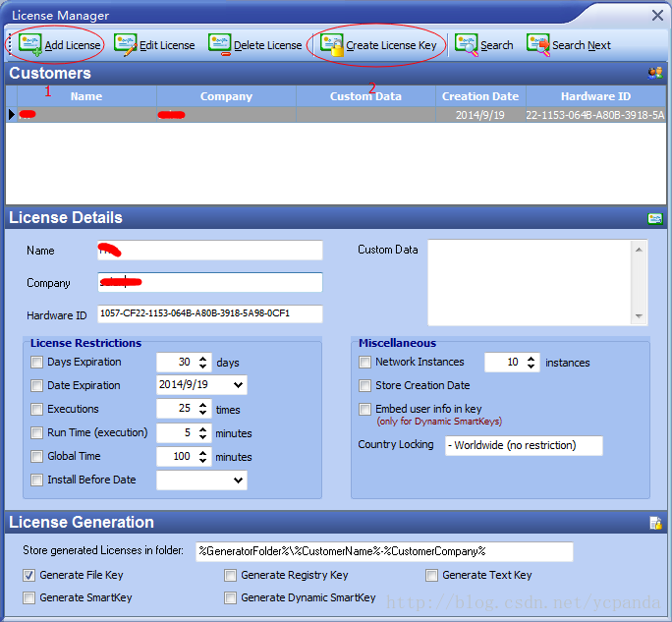Enable the Days Expiration checkbox

pyautogui.click(x=37, y=363)
